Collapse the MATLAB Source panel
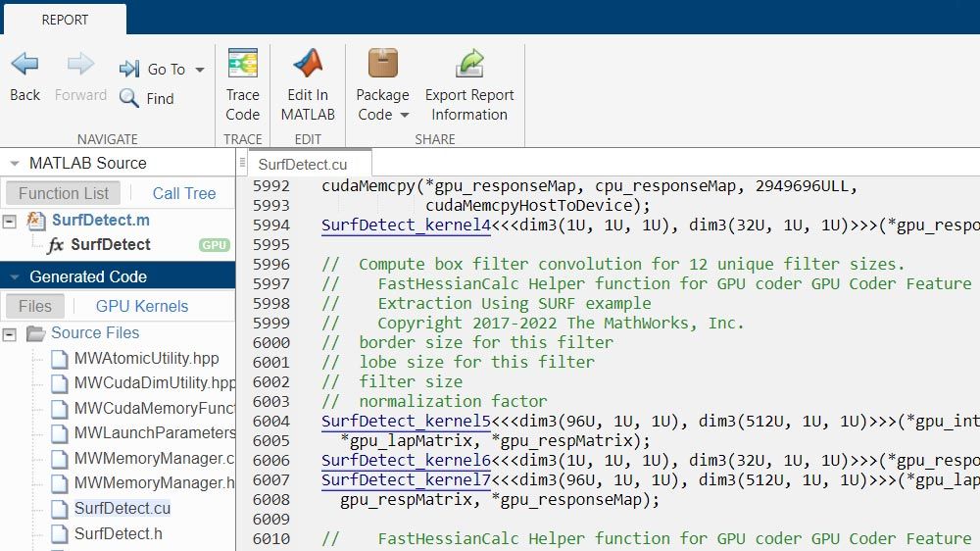The width and height of the screenshot is (980, 551). point(14,164)
